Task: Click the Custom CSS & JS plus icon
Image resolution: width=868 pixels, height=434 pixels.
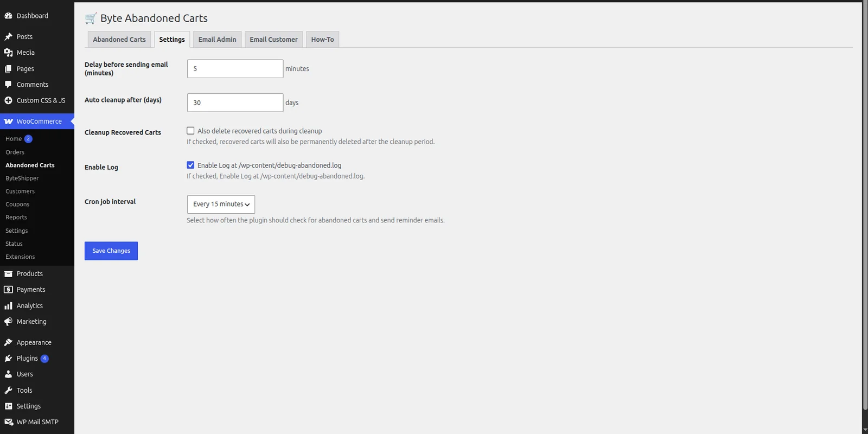Action: [8, 100]
